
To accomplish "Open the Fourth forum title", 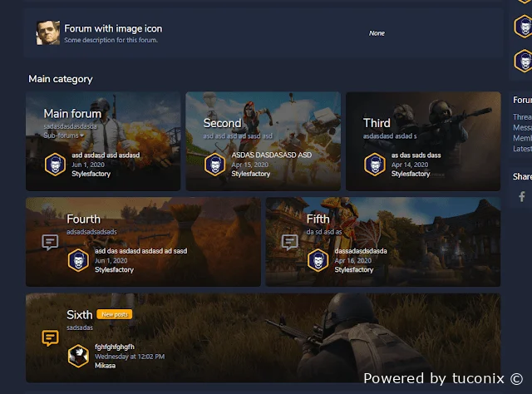I will (x=83, y=219).
